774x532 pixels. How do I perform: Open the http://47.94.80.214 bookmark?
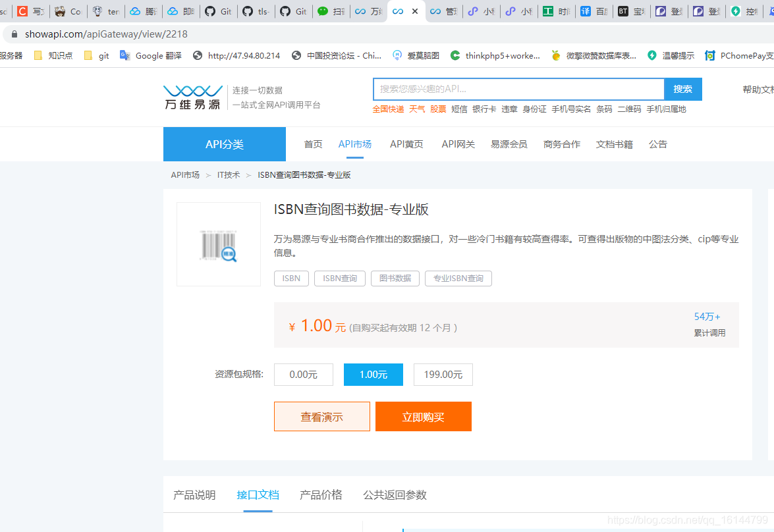click(236, 56)
